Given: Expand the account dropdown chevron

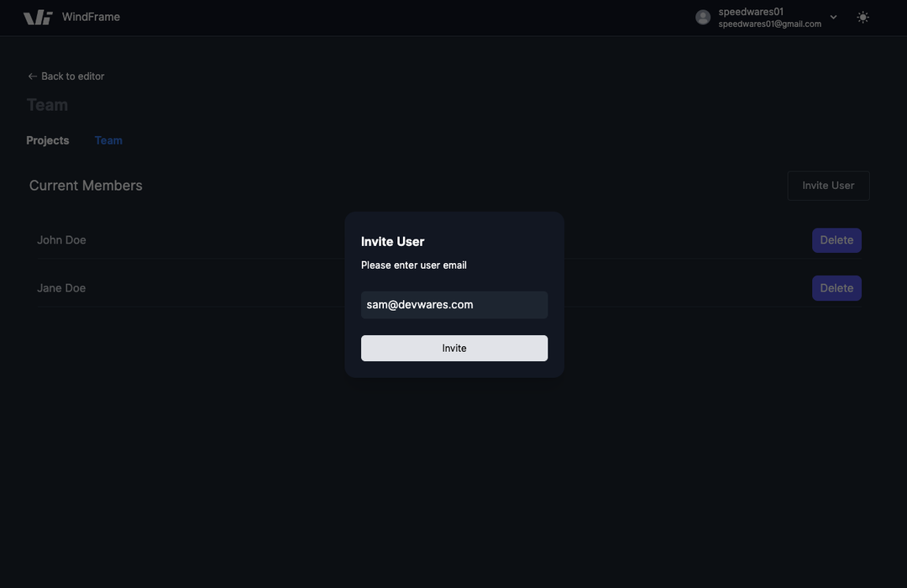Looking at the screenshot, I should 834,18.
